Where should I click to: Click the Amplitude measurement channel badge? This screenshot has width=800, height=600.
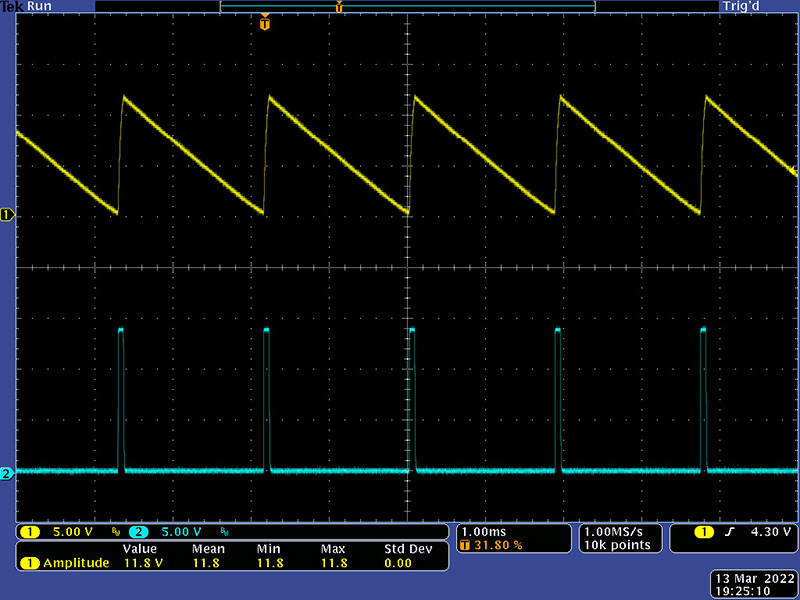click(30, 563)
